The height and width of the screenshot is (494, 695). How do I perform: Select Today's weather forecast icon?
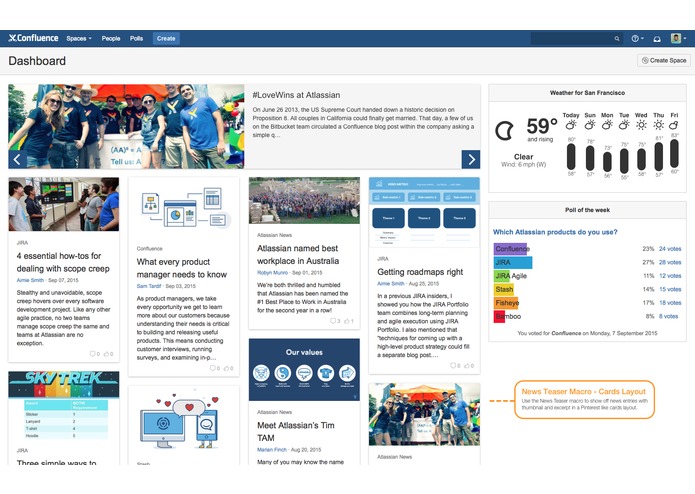tap(571, 125)
